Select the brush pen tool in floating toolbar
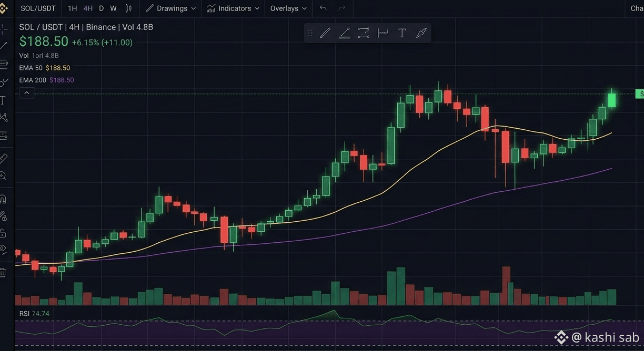 point(421,33)
